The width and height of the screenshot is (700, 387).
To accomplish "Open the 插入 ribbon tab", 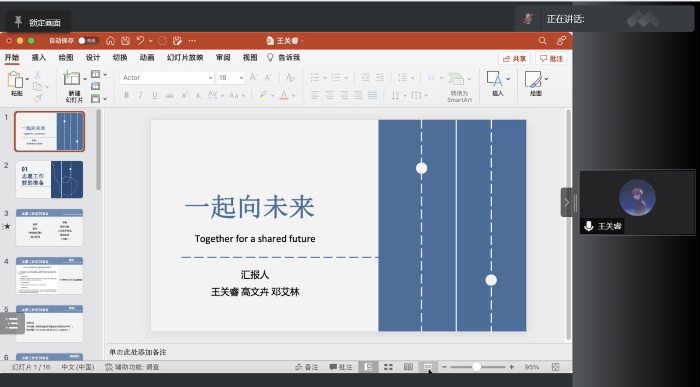I will 39,58.
